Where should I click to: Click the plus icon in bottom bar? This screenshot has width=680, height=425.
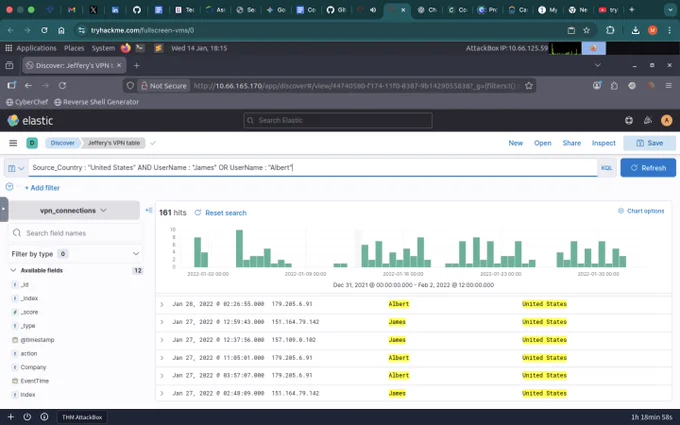[10, 417]
